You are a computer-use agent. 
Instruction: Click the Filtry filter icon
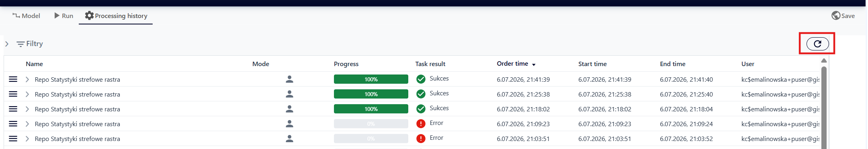click(x=20, y=44)
